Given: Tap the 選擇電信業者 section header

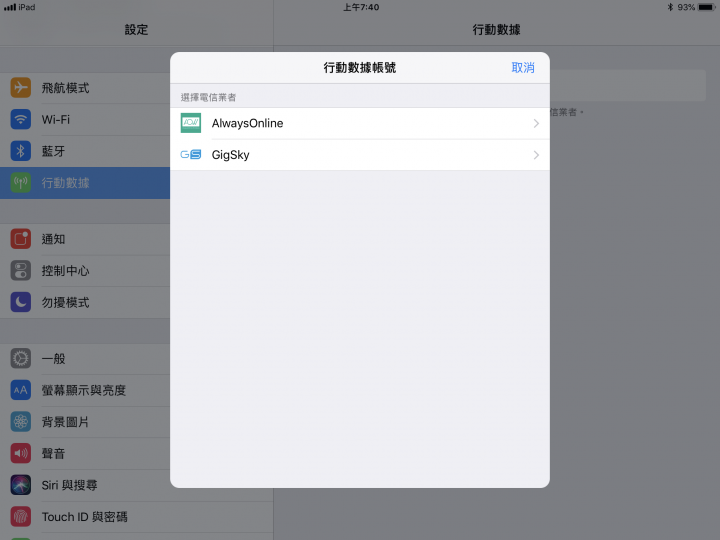Looking at the screenshot, I should pos(208,97).
